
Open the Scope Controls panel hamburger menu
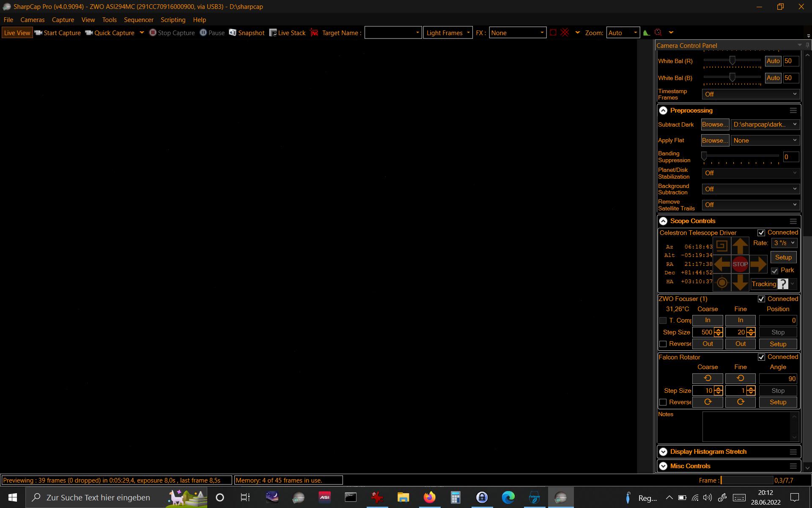click(793, 221)
